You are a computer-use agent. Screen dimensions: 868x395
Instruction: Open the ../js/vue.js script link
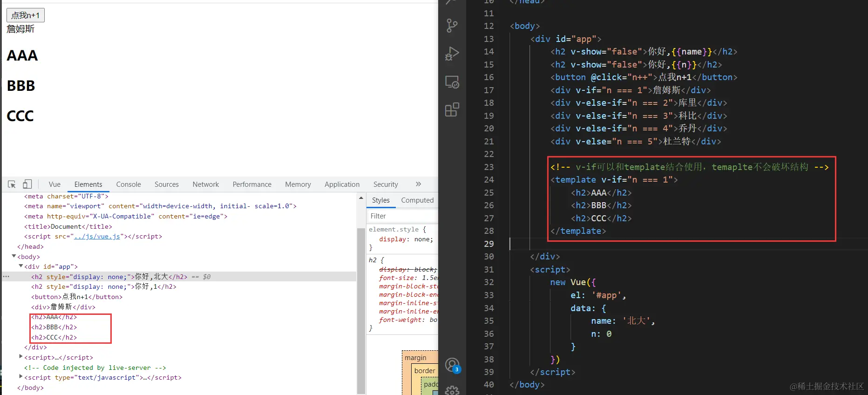[98, 237]
